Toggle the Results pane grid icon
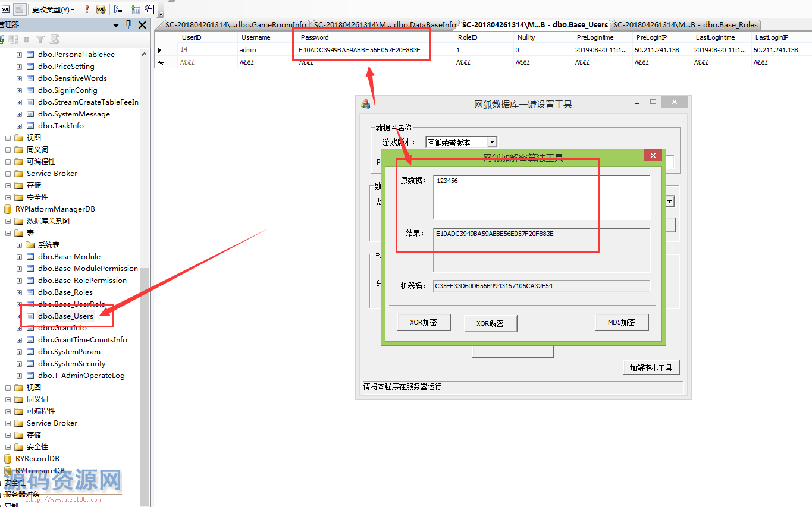The height and width of the screenshot is (507, 812). 20,10
